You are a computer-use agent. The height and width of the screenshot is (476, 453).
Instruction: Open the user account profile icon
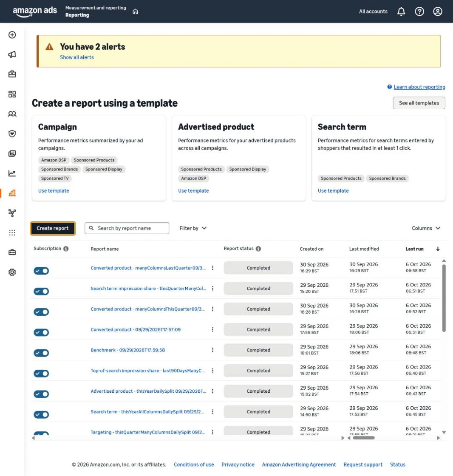(438, 11)
